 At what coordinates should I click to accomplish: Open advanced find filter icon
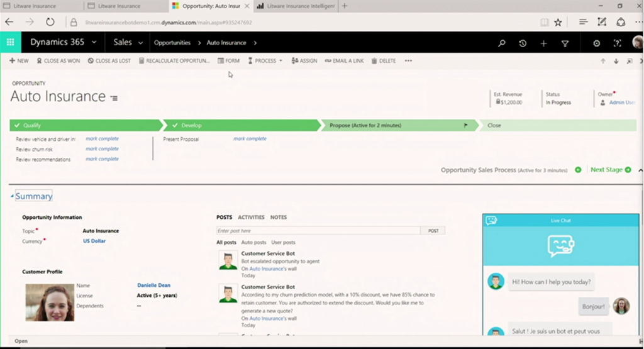point(565,43)
